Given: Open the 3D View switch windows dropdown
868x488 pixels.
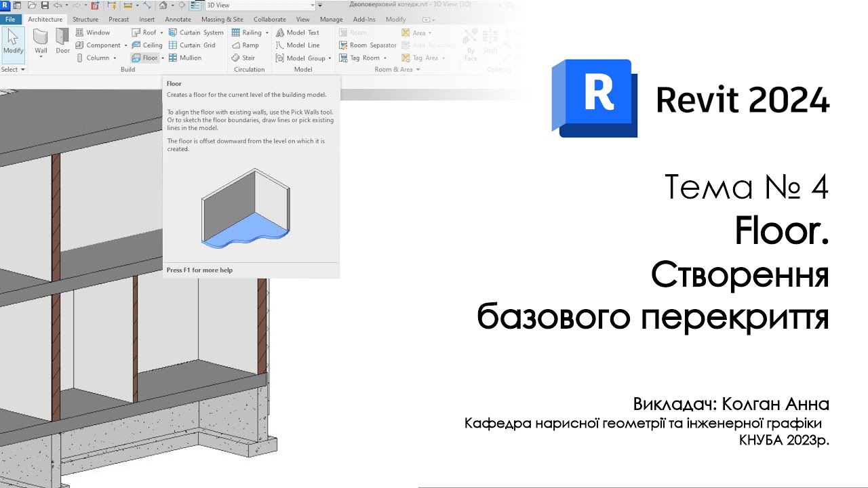Looking at the screenshot, I should point(312,5).
